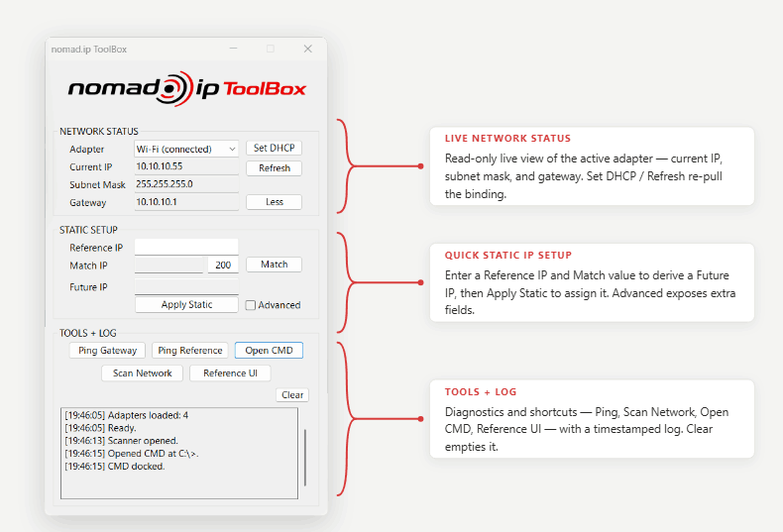Image resolution: width=783 pixels, height=532 pixels.
Task: Click the log panel scrollbar
Action: point(304,457)
